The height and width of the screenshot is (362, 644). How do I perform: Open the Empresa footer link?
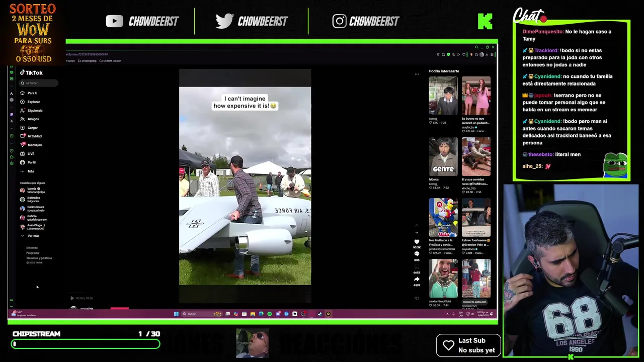click(32, 248)
